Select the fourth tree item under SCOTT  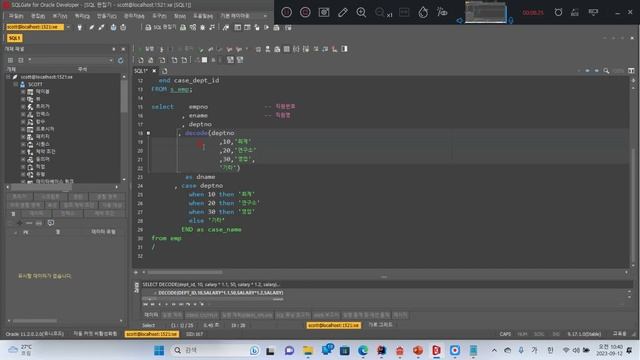[x=42, y=114]
